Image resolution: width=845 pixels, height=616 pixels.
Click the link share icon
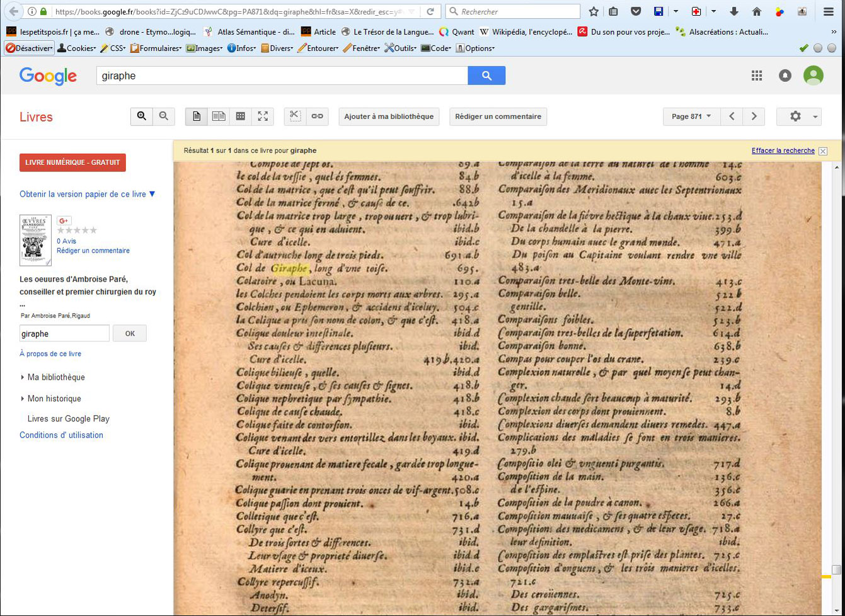[x=318, y=117]
